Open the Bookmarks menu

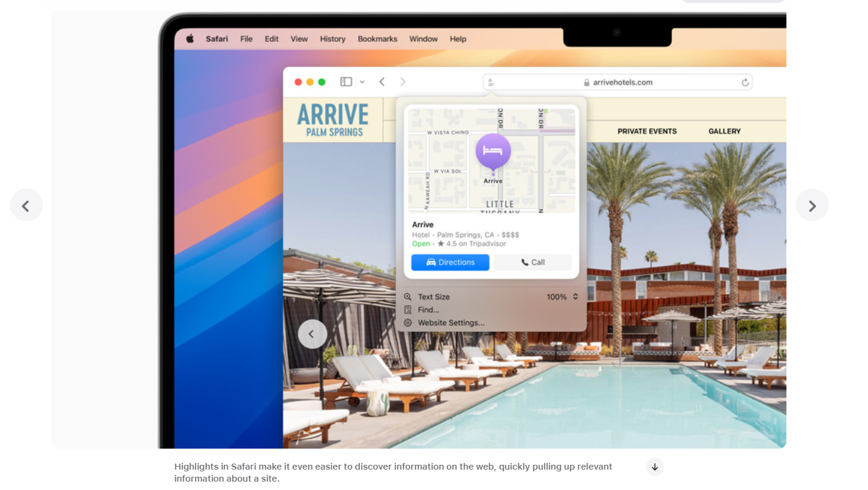(377, 39)
